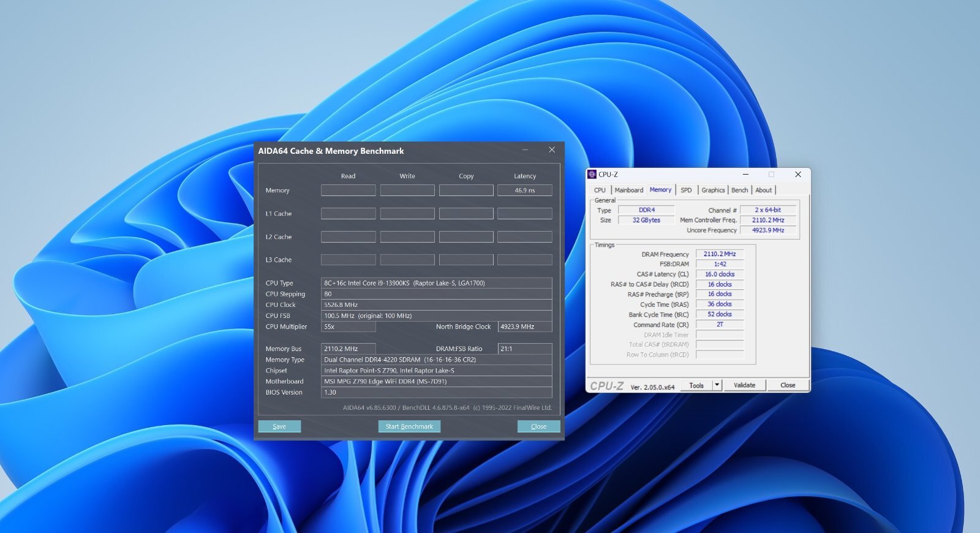
Task: Click Uncore Frequency 4923.9 MHz value
Action: pyautogui.click(x=768, y=230)
